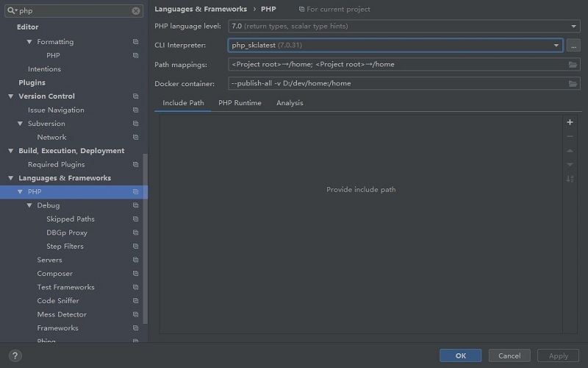Viewport: 588px width, 368px height.
Task: Click the Docker container folder icon
Action: coord(573,84)
